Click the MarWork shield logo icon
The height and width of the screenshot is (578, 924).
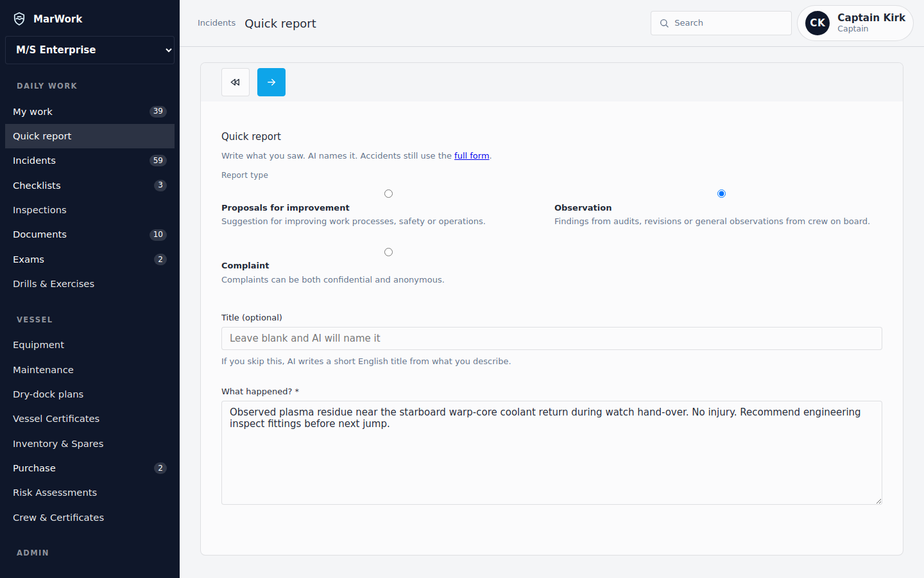click(x=19, y=19)
